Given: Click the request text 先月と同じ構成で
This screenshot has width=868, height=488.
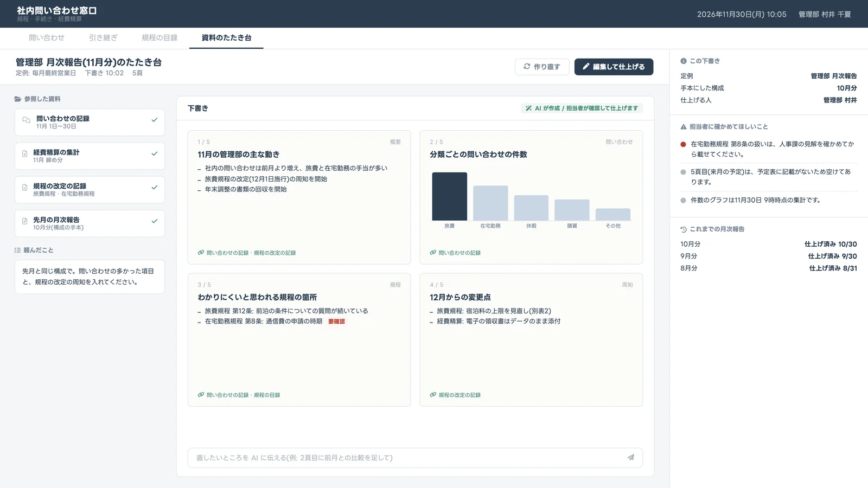Looking at the screenshot, I should pos(49,271).
